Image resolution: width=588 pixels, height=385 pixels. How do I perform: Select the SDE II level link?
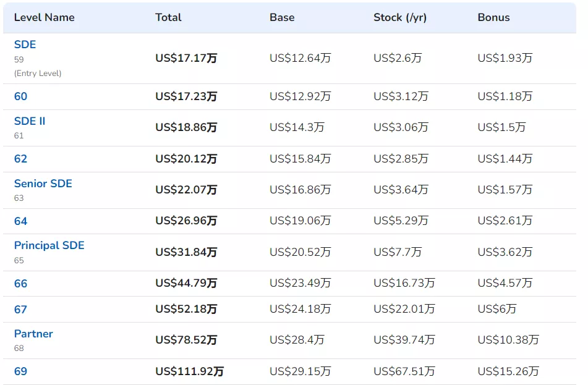[30, 121]
